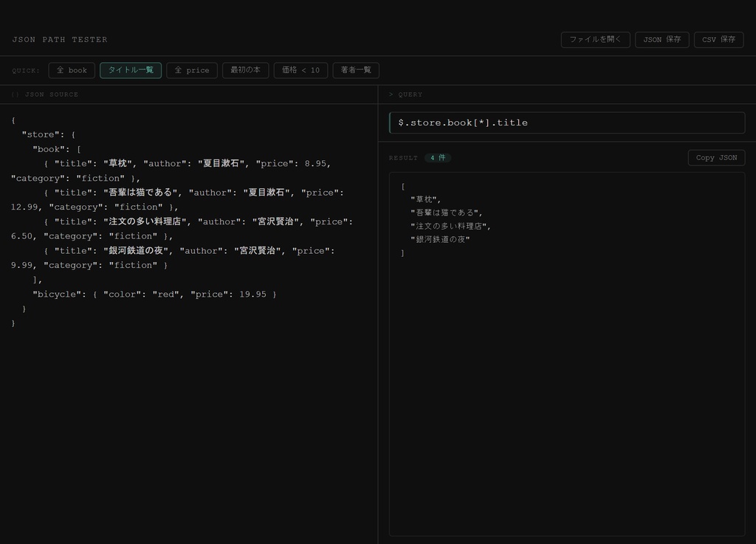
Task: Click "注文の多い料理店" in the result list
Action: [449, 226]
